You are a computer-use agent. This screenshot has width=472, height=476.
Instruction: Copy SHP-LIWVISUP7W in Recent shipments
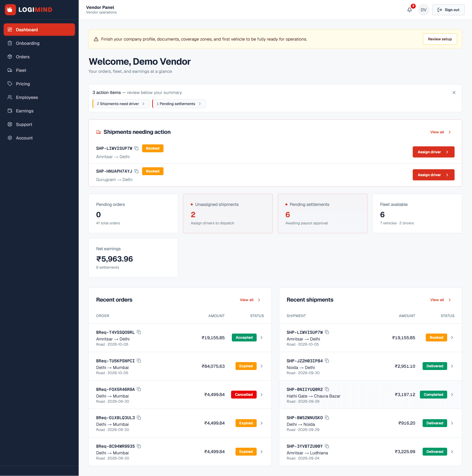pyautogui.click(x=327, y=332)
